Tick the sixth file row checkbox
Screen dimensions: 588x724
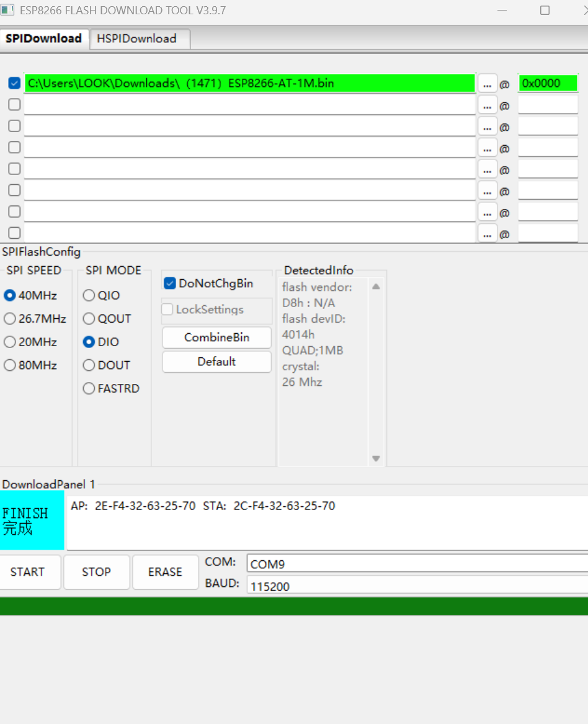14,190
